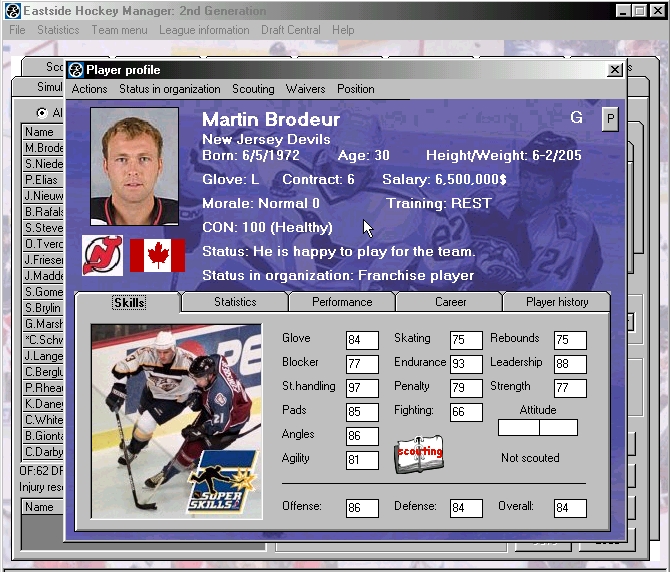
Task: Switch to the Career tab
Action: pyautogui.click(x=450, y=302)
